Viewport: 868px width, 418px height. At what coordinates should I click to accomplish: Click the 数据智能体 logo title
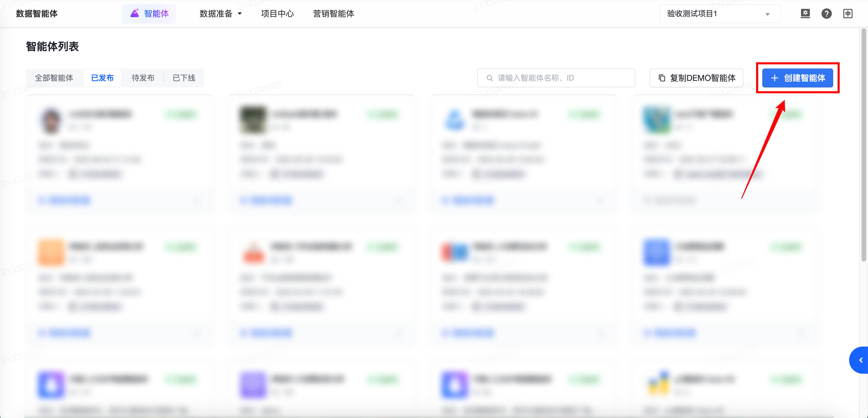37,14
